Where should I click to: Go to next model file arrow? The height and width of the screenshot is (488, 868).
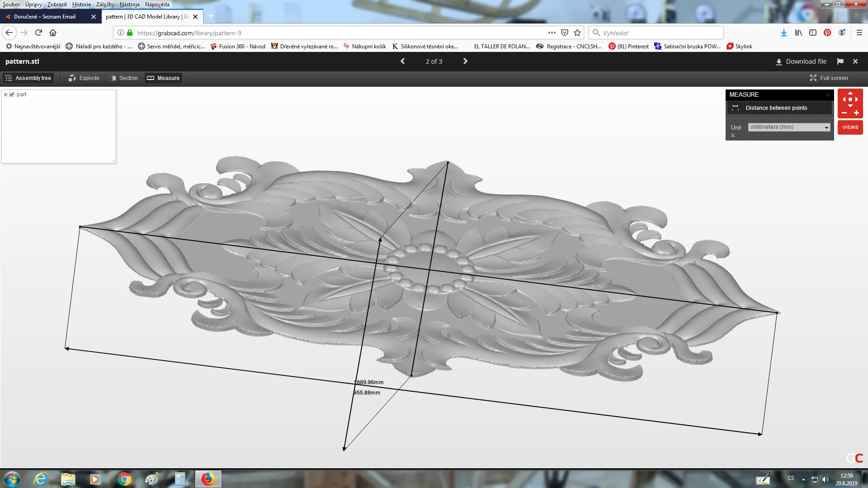tap(465, 61)
